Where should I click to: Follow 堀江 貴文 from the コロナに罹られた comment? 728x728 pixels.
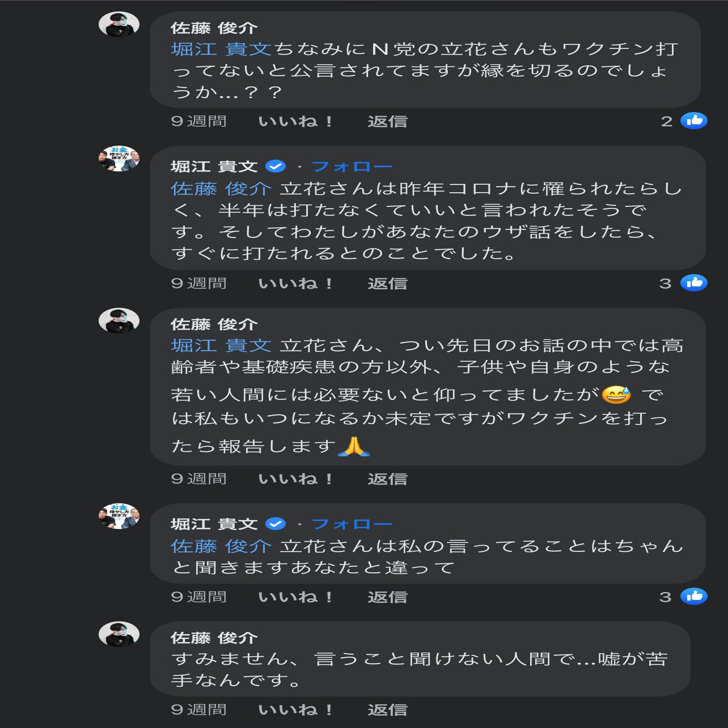(x=352, y=167)
